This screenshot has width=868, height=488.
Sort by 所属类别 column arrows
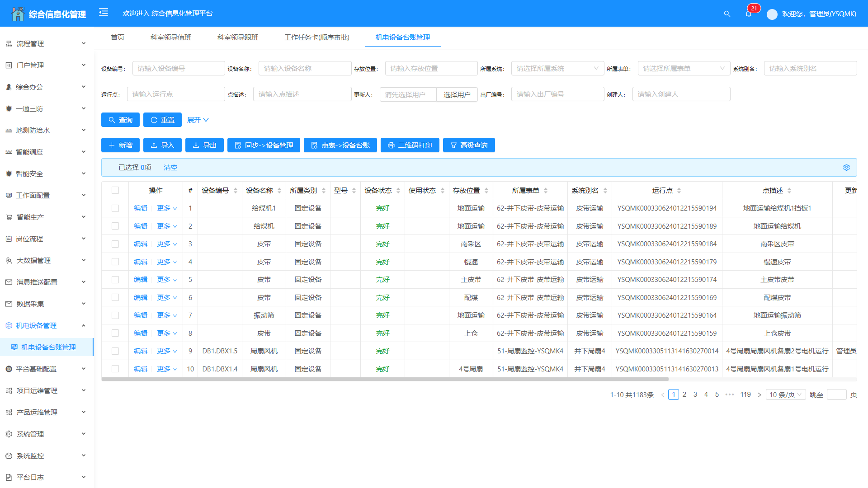(x=324, y=191)
